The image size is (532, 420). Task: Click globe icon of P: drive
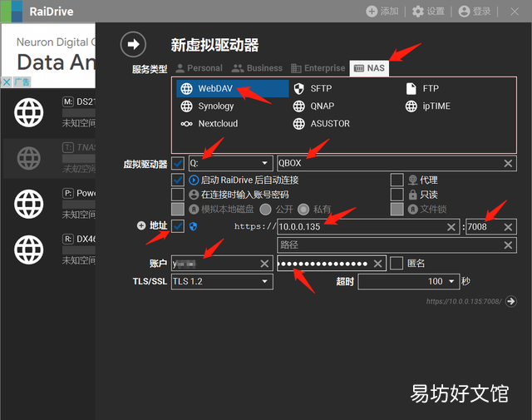tap(29, 204)
